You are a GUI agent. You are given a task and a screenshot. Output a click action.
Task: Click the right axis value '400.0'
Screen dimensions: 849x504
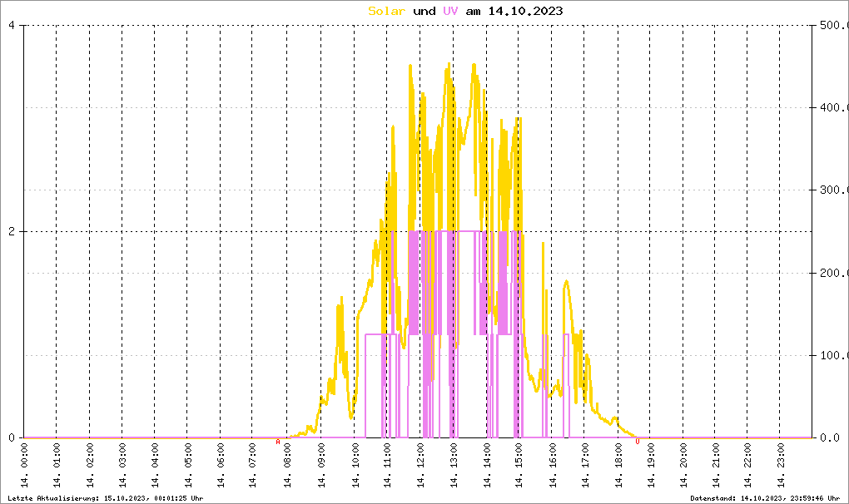pyautogui.click(x=832, y=107)
